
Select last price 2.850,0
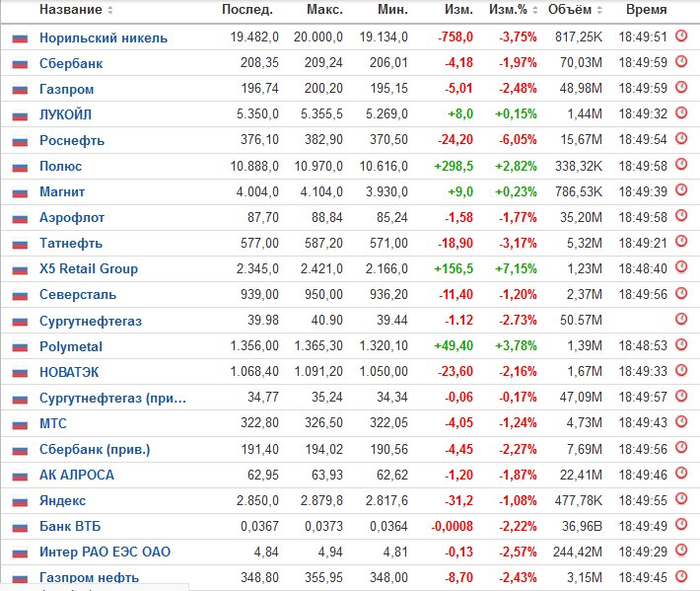pos(257,501)
